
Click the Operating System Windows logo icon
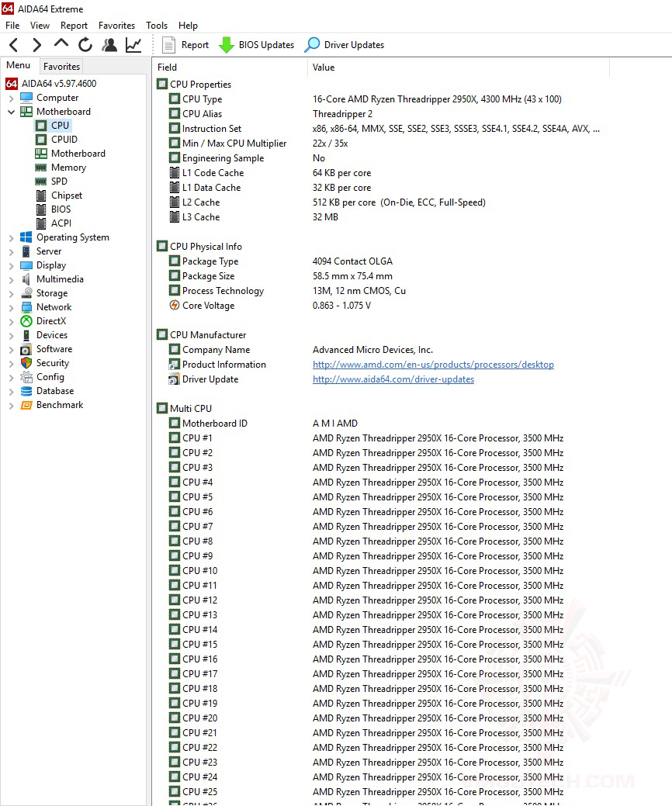coord(26,237)
